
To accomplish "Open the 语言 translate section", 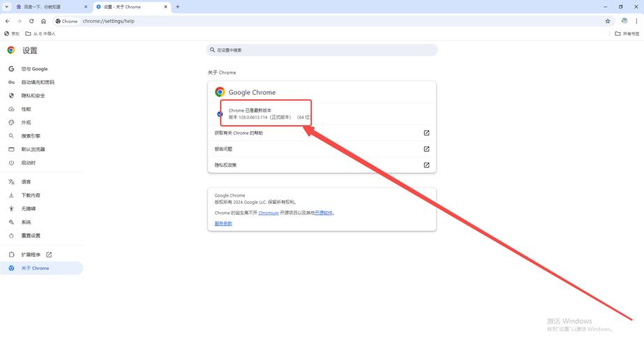I will point(41,181).
